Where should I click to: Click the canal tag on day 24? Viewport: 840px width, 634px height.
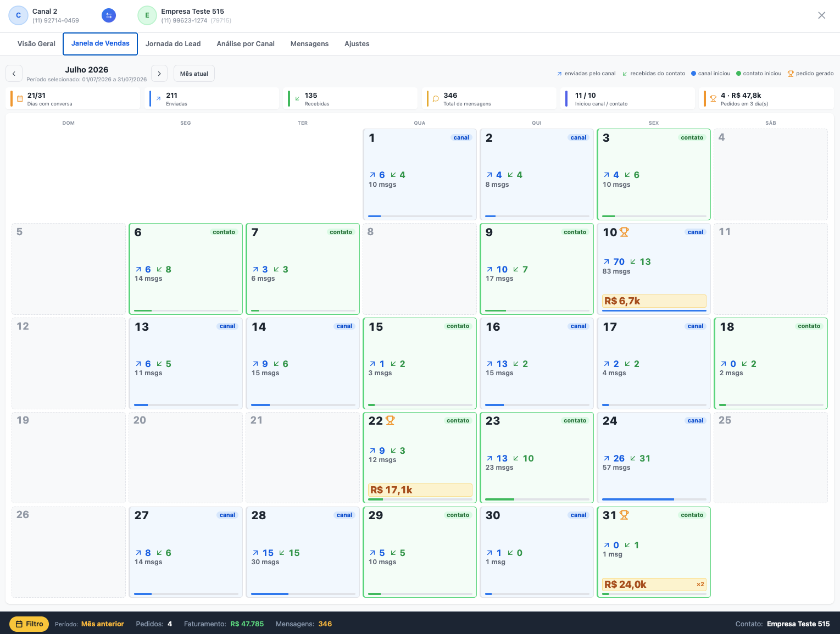click(x=695, y=421)
